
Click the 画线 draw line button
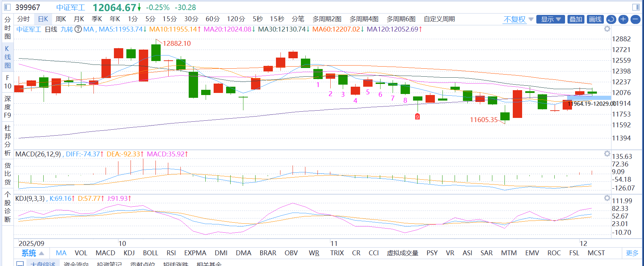[595, 19]
